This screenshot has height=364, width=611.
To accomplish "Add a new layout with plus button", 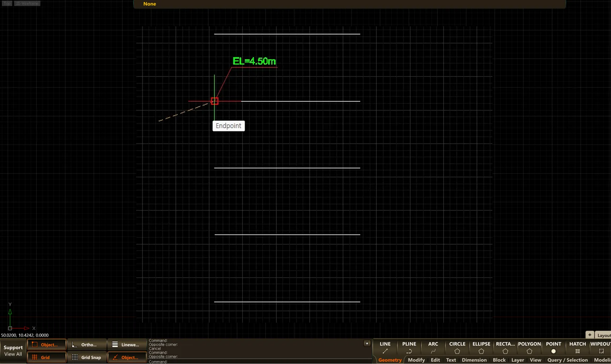I will coord(589,335).
